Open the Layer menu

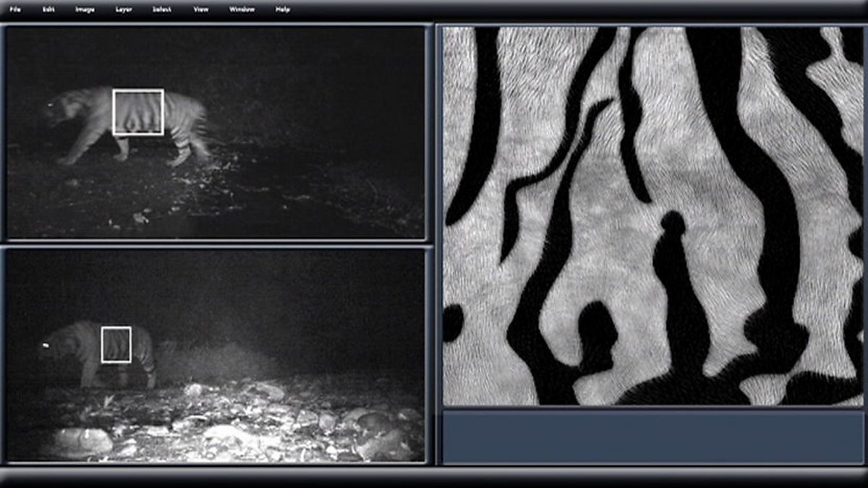[x=124, y=9]
